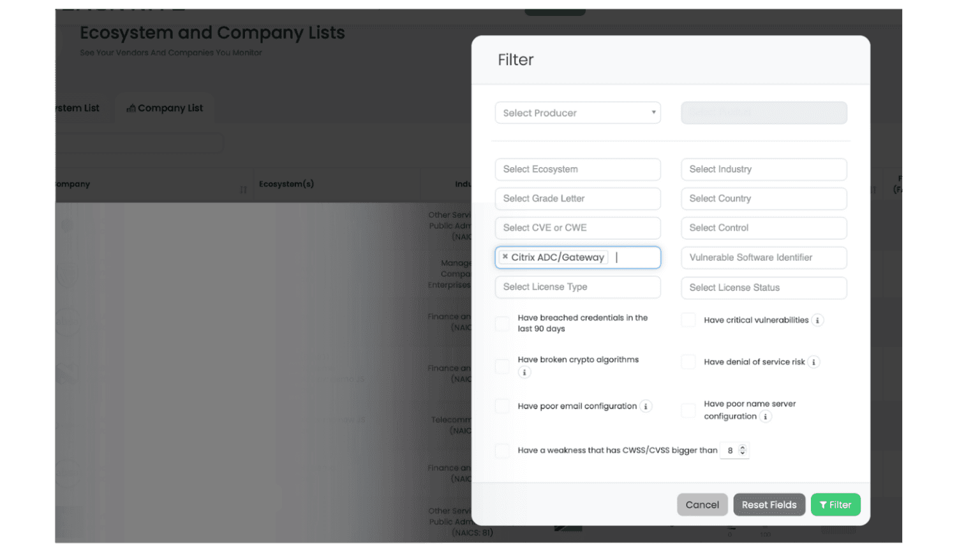Click the info icon beside Have denial of service risk
This screenshot has height=552, width=980.
click(813, 361)
